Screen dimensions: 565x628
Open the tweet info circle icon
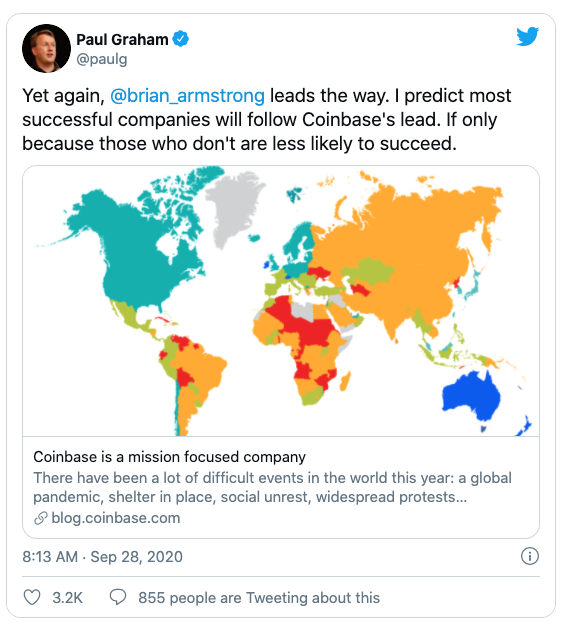click(x=529, y=556)
